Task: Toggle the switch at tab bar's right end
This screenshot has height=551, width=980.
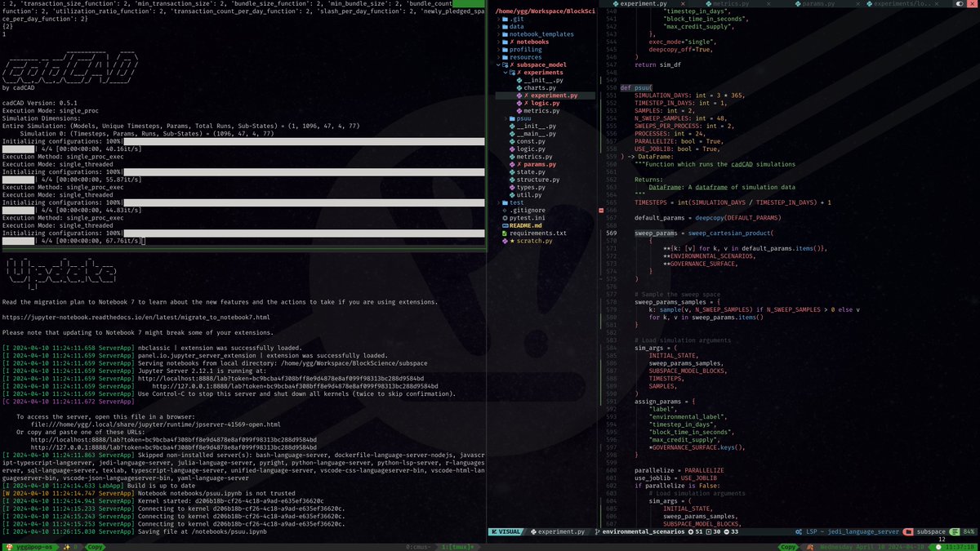Action: click(x=960, y=4)
